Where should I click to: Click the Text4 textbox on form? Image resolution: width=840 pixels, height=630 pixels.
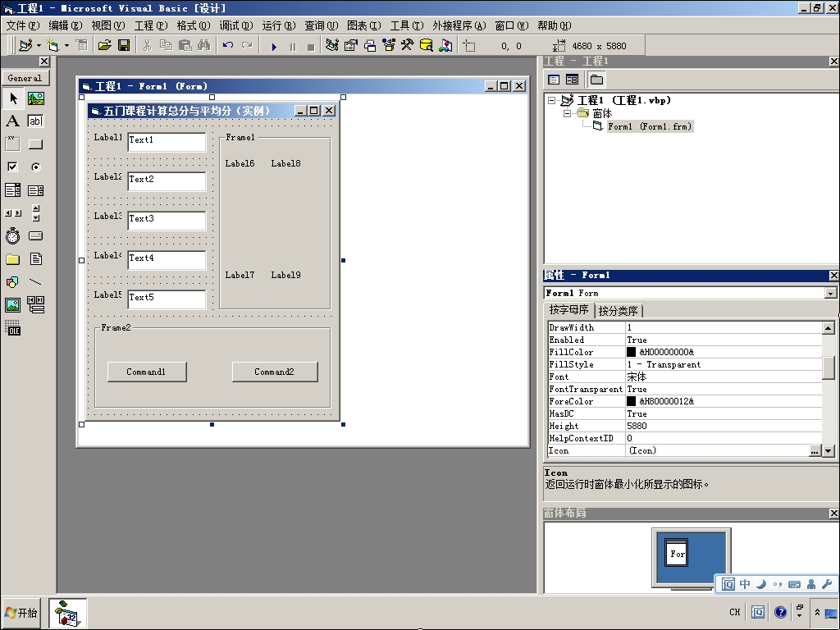[x=167, y=260]
